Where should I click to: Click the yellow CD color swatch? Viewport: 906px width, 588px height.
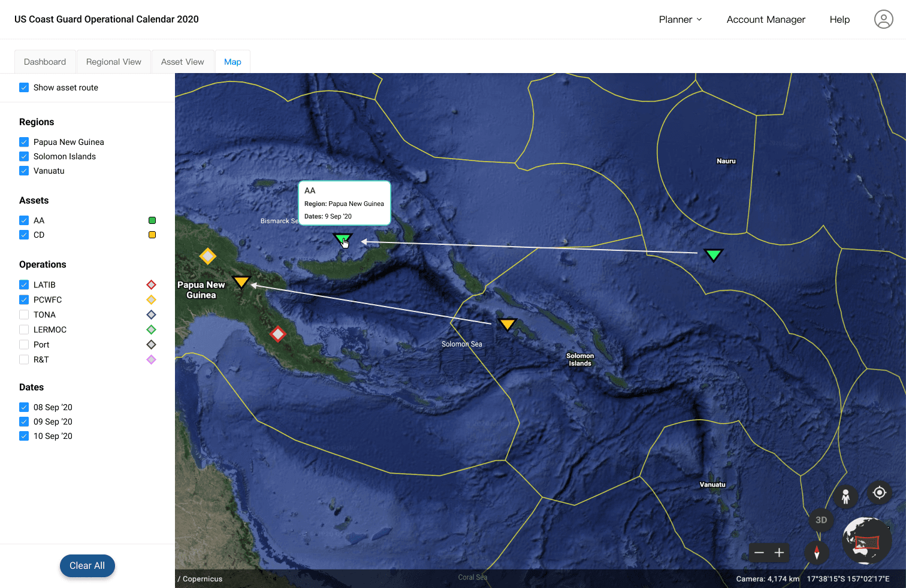152,235
